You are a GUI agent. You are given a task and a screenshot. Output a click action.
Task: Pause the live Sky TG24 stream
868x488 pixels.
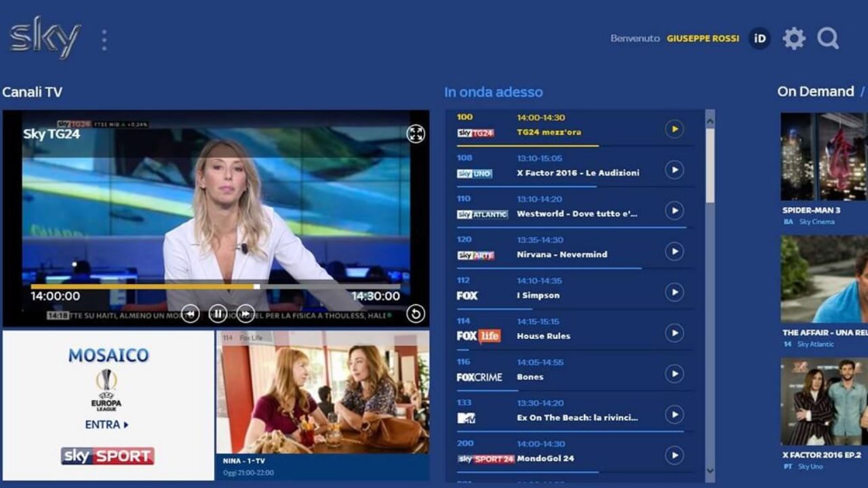[218, 314]
